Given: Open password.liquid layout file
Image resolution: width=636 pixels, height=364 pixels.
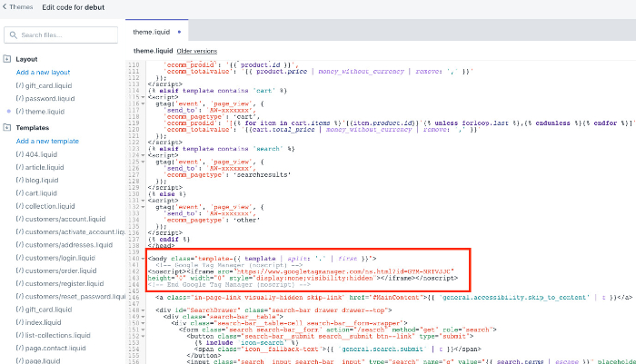Looking at the screenshot, I should [x=45, y=99].
